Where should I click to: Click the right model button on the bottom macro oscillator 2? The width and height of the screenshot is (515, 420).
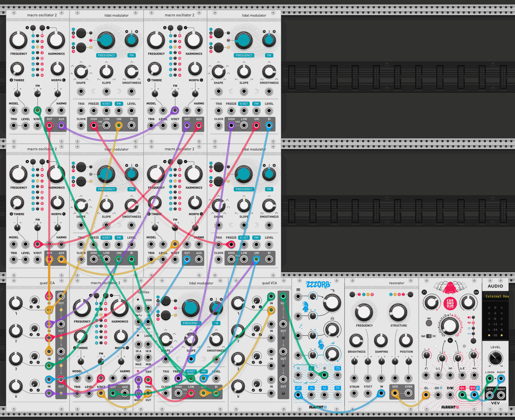tap(106, 295)
